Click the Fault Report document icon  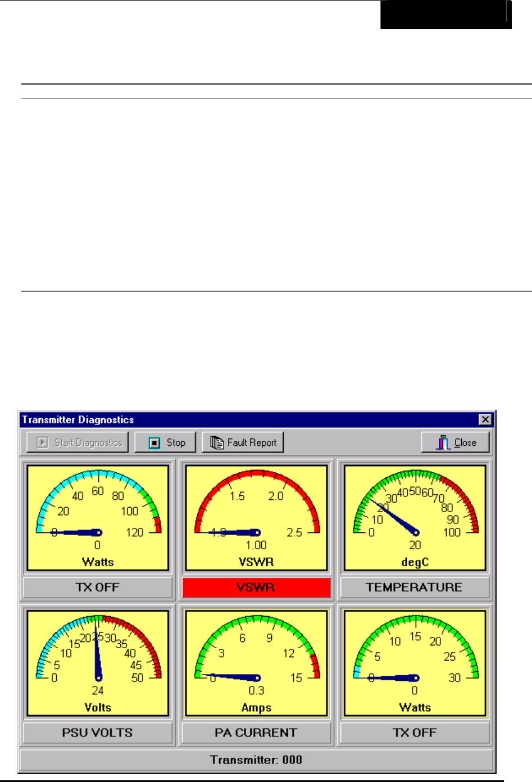point(217,443)
